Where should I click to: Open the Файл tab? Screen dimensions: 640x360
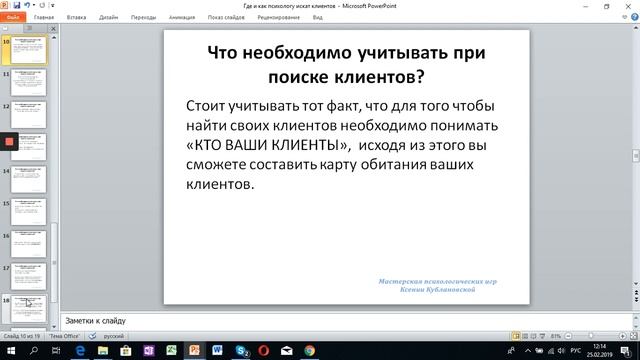point(13,17)
